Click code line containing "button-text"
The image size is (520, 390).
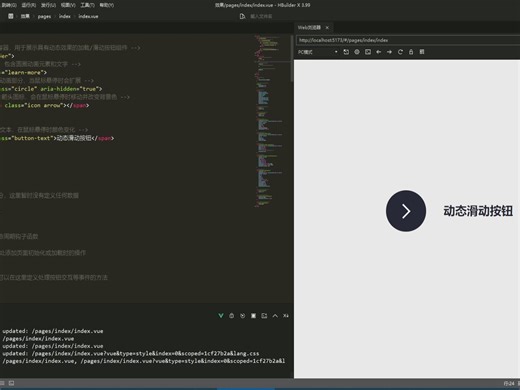(x=57, y=138)
